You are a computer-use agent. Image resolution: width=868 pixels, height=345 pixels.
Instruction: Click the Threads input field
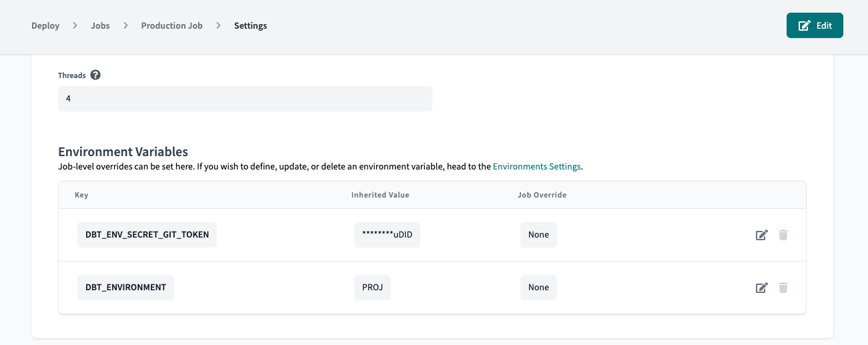click(245, 99)
